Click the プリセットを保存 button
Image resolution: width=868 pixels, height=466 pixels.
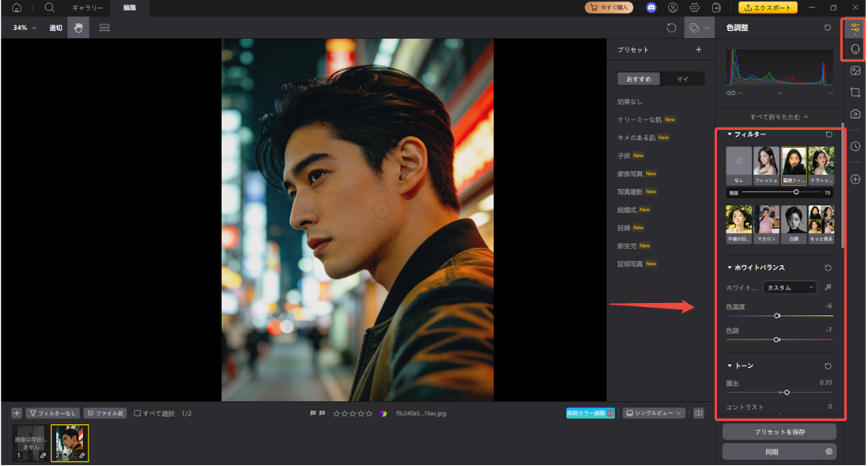click(779, 431)
